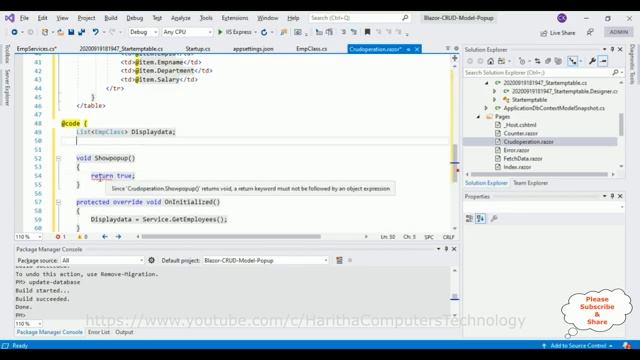The width and height of the screenshot is (640, 360).
Task: Click the Solution Explorer search magnifier icon
Action: click(615, 72)
